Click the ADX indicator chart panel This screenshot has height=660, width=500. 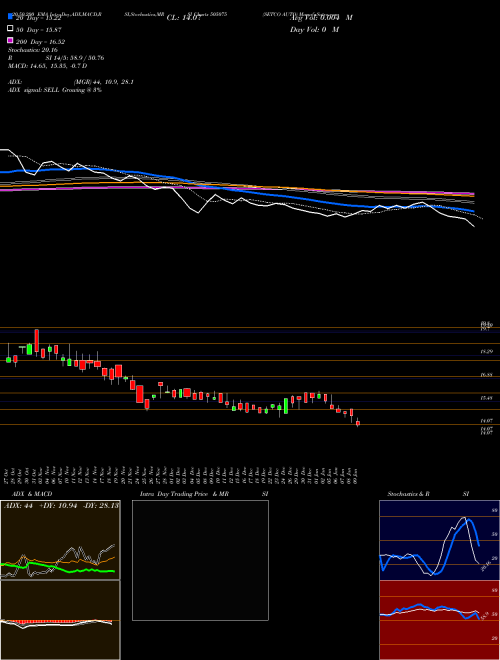[x=60, y=540]
